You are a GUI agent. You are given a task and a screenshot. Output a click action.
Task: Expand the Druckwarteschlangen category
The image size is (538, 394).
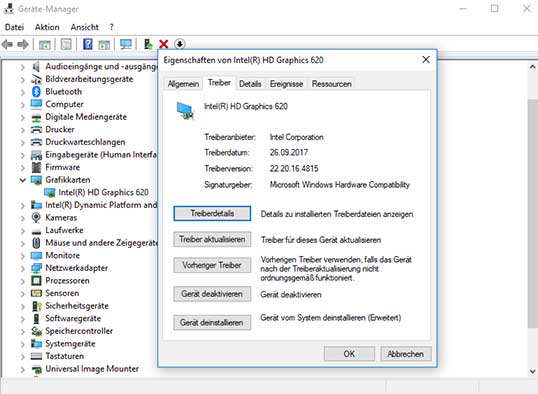pyautogui.click(x=23, y=142)
